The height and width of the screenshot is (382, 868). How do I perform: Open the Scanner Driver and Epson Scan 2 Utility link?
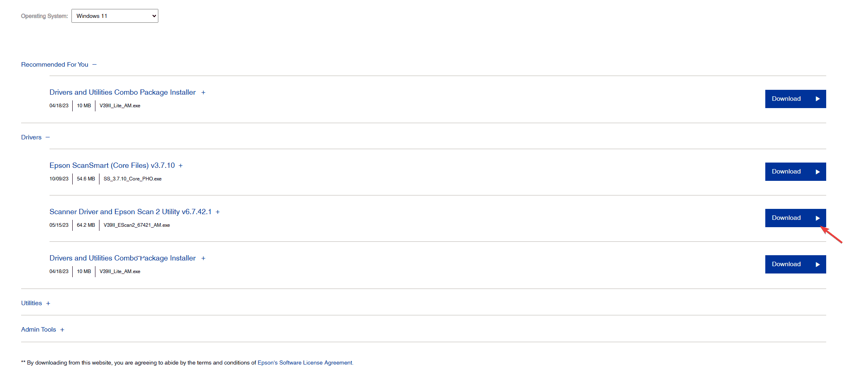click(130, 212)
